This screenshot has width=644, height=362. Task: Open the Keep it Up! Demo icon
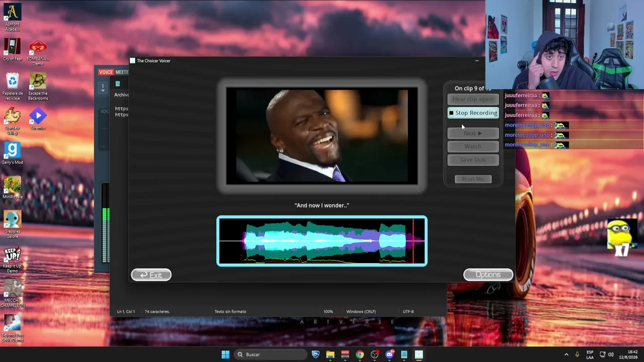[12, 259]
